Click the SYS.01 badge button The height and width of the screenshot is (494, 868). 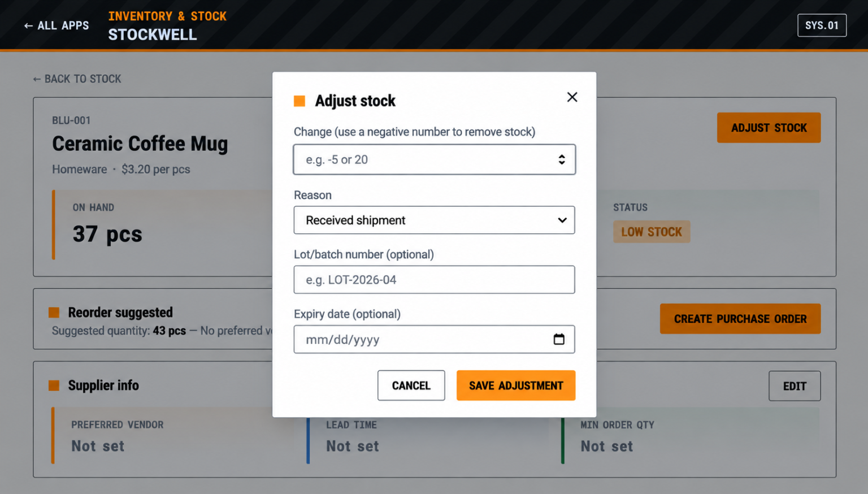[822, 25]
